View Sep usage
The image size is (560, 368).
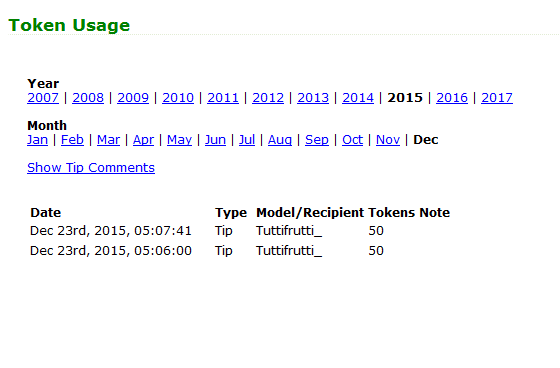click(x=317, y=140)
